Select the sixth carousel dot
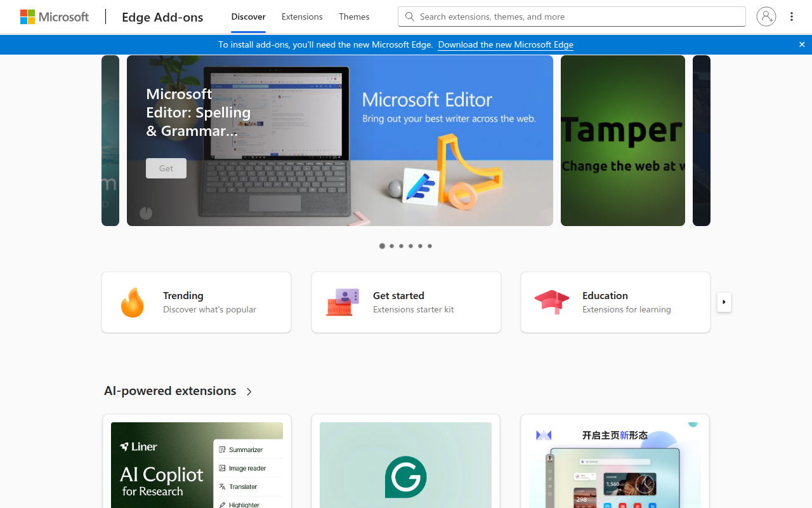 tap(429, 246)
